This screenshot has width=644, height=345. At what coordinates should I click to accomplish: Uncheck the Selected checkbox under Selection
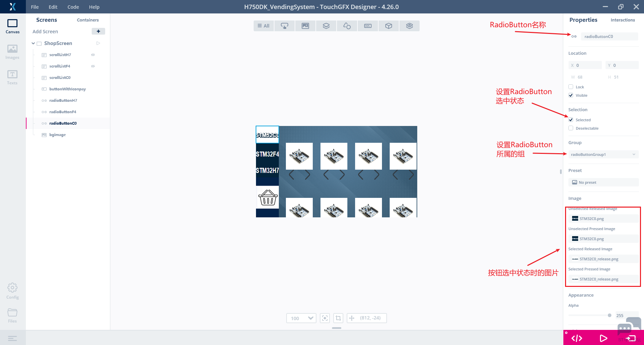570,120
